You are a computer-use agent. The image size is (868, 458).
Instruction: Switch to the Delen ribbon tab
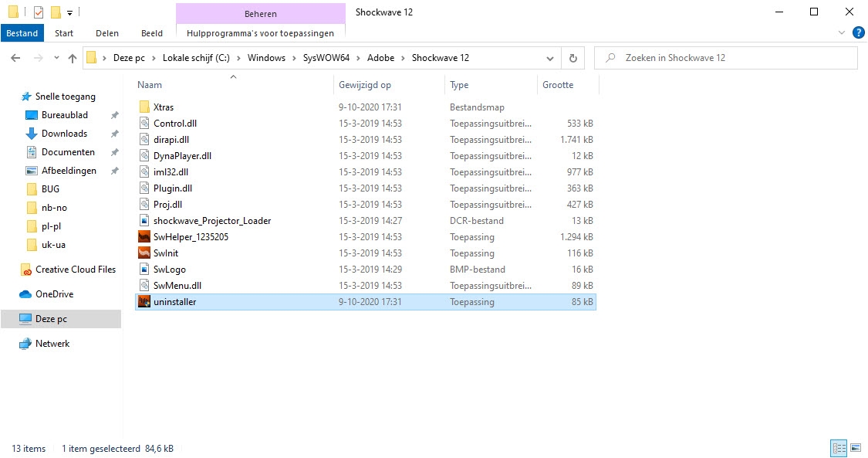[106, 32]
